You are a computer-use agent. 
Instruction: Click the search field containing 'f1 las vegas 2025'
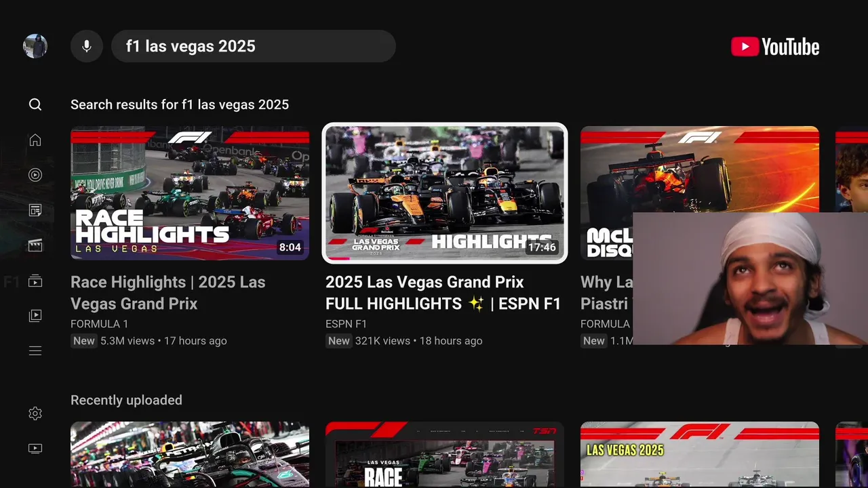pyautogui.click(x=254, y=46)
